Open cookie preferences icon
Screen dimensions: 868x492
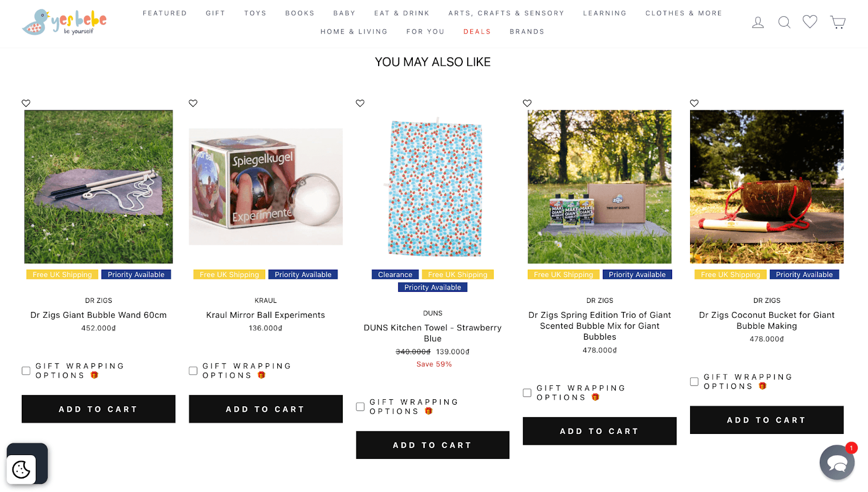pyautogui.click(x=21, y=469)
